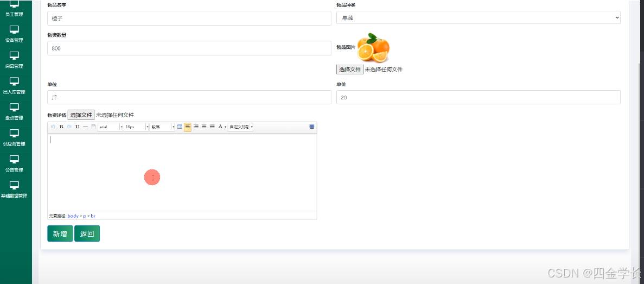Click the 单价 field containing 20
This screenshot has height=284, width=644.
[x=478, y=97]
